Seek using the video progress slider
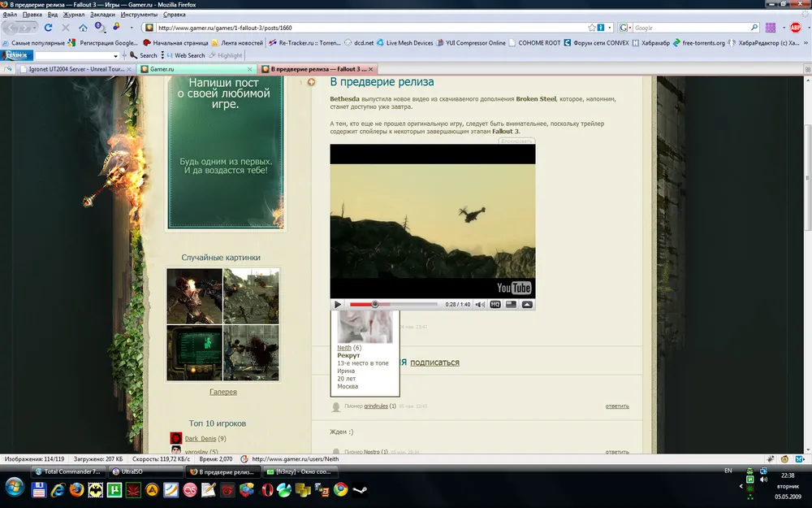 [375, 305]
